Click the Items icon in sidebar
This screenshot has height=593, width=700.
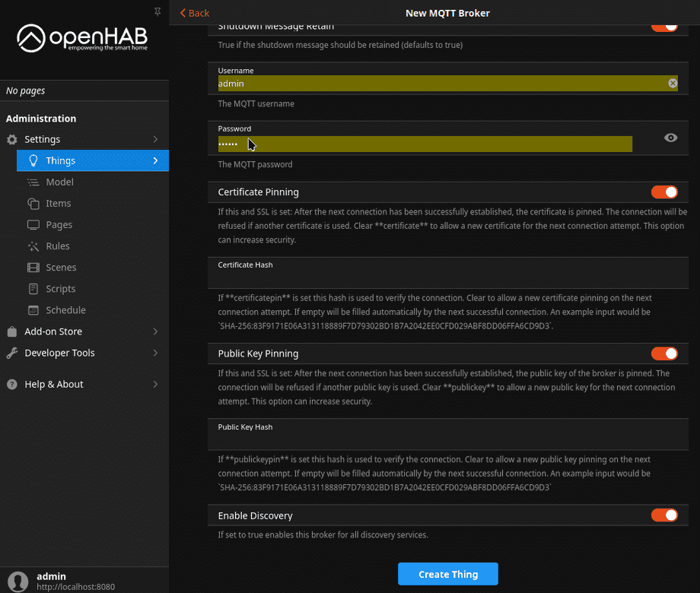(33, 203)
